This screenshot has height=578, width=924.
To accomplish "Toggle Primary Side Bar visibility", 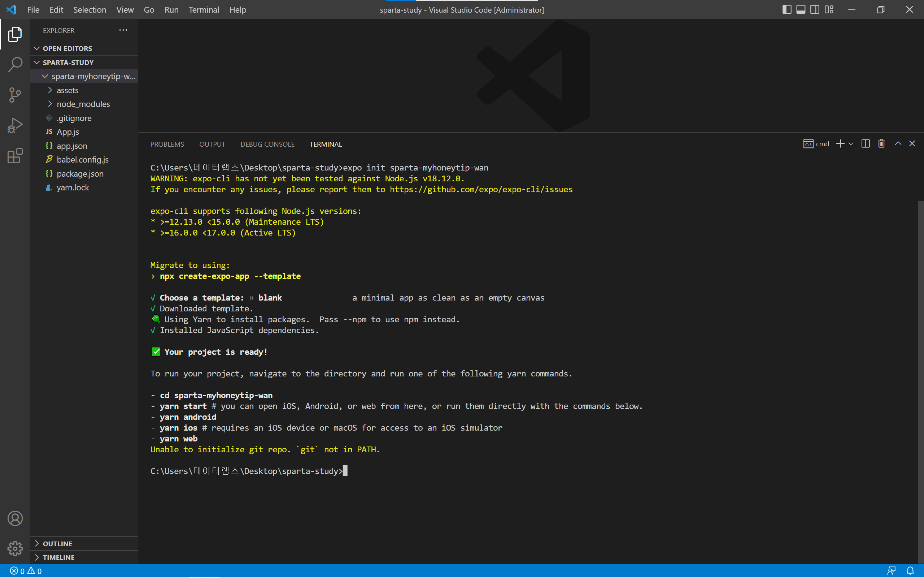I will (787, 9).
